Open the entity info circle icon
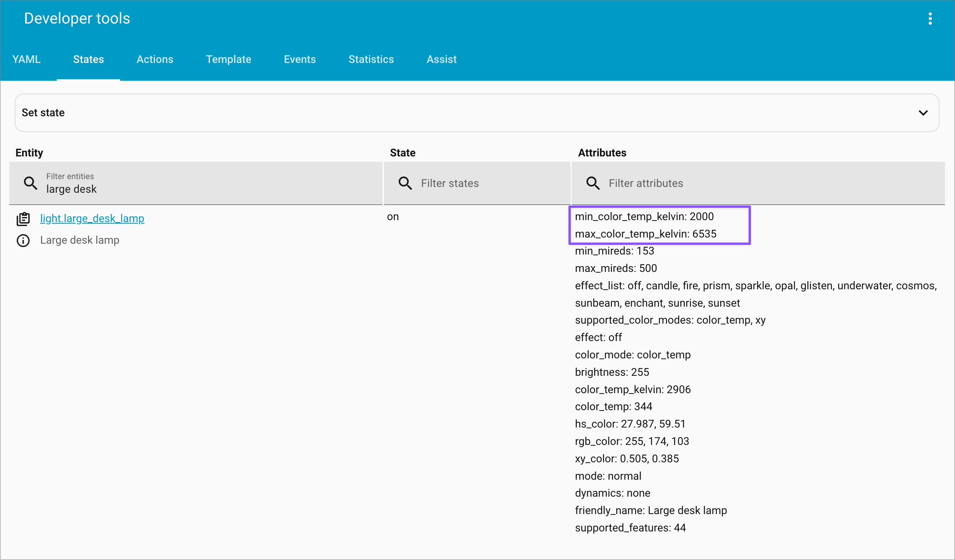The height and width of the screenshot is (560, 955). coord(23,240)
